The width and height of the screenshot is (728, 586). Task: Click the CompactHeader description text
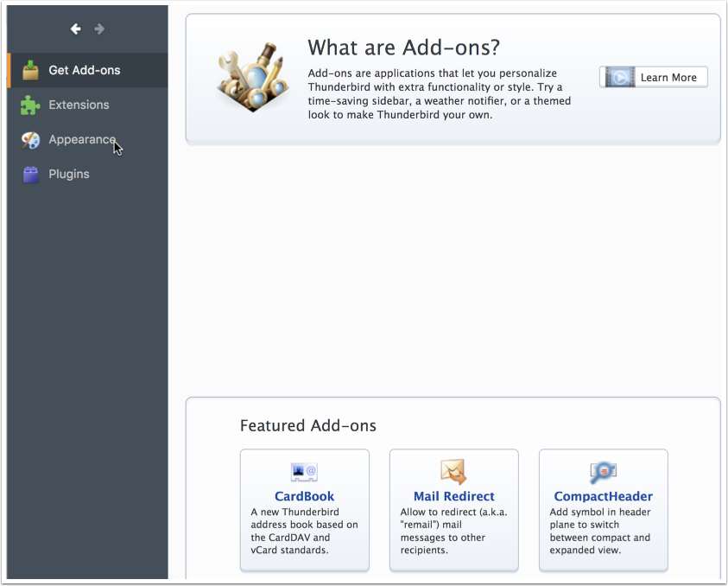[x=600, y=531]
